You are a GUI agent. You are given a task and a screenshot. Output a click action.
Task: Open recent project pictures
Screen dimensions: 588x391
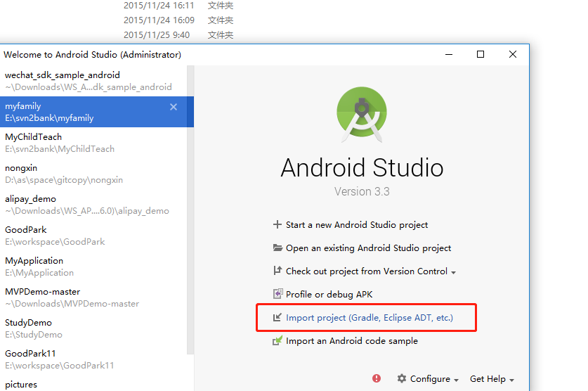(x=93, y=383)
